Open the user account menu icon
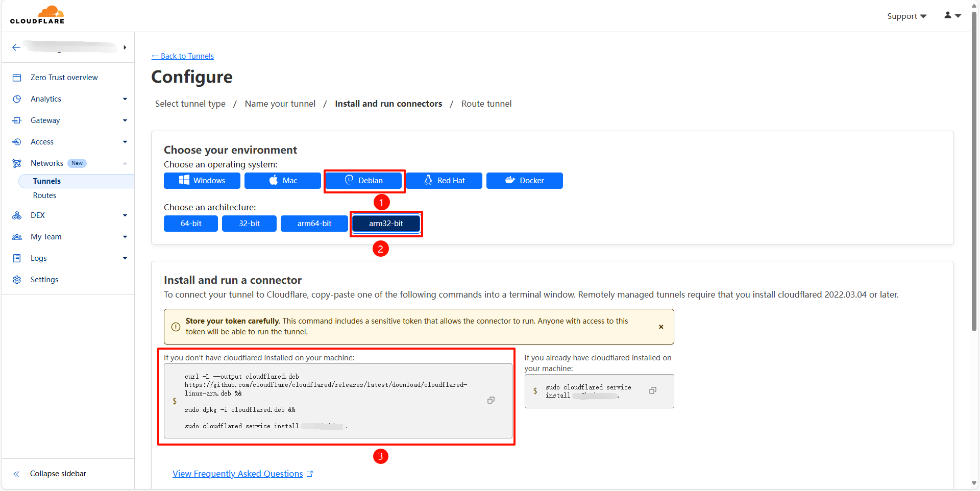 click(952, 16)
